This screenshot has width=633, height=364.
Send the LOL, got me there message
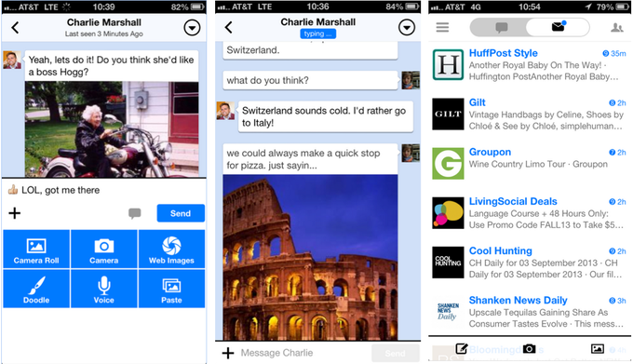(x=181, y=213)
